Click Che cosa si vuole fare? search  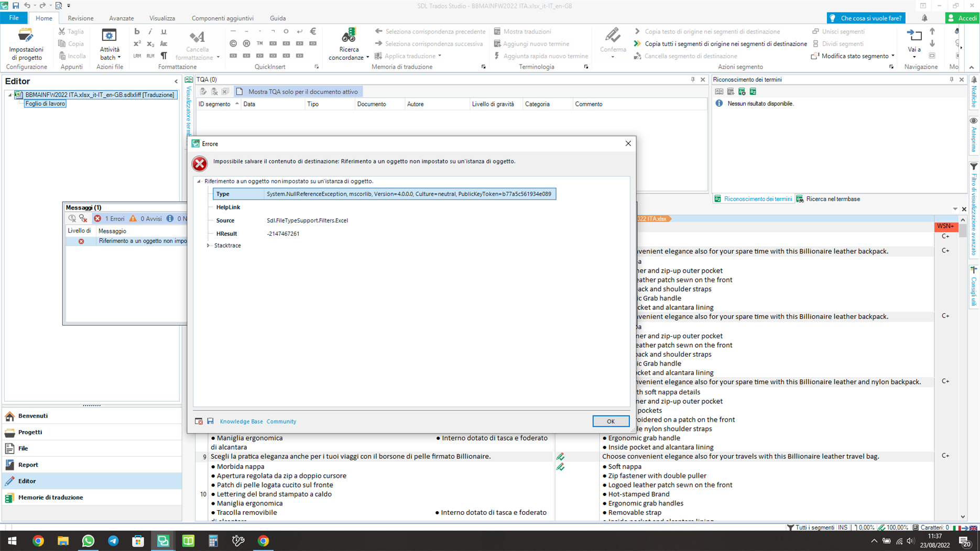pos(866,18)
